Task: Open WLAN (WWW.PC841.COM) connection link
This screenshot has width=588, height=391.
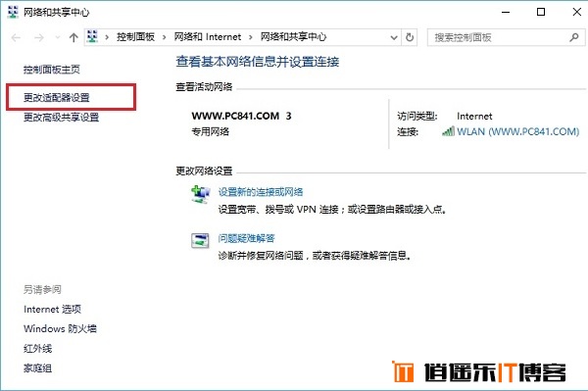Action: pos(517,131)
